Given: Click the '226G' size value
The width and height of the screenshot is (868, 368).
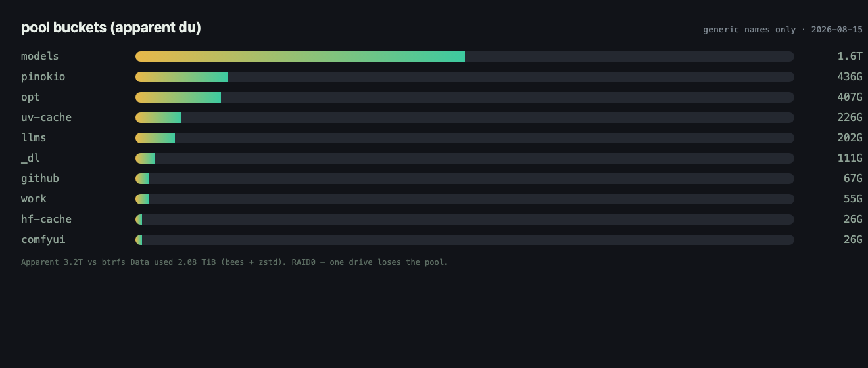Looking at the screenshot, I should pos(850,118).
